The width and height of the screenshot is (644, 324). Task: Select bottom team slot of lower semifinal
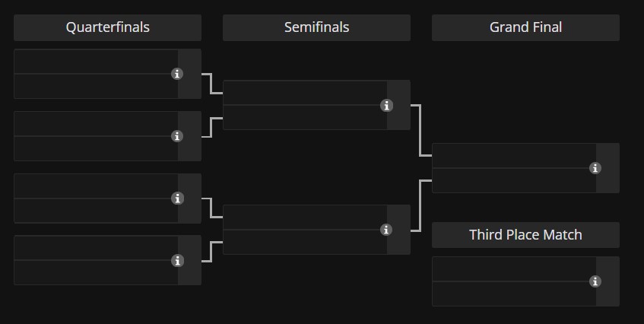pos(305,242)
